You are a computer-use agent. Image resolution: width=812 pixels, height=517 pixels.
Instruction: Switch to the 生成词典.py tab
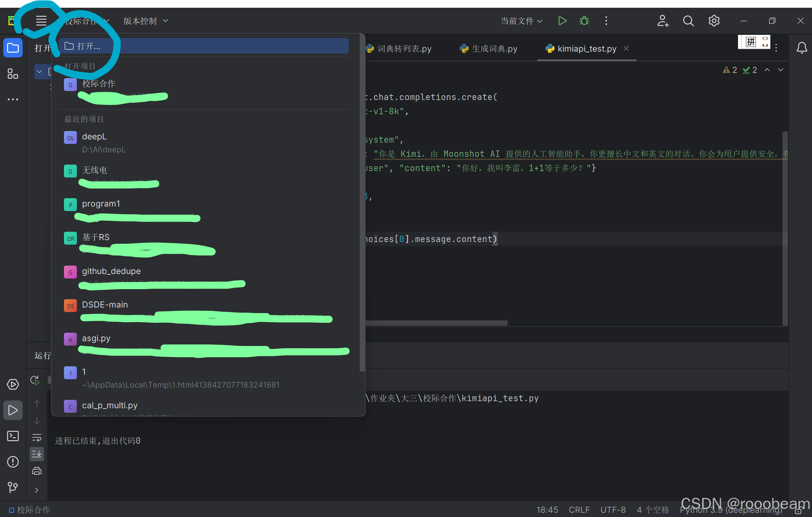[x=494, y=48]
